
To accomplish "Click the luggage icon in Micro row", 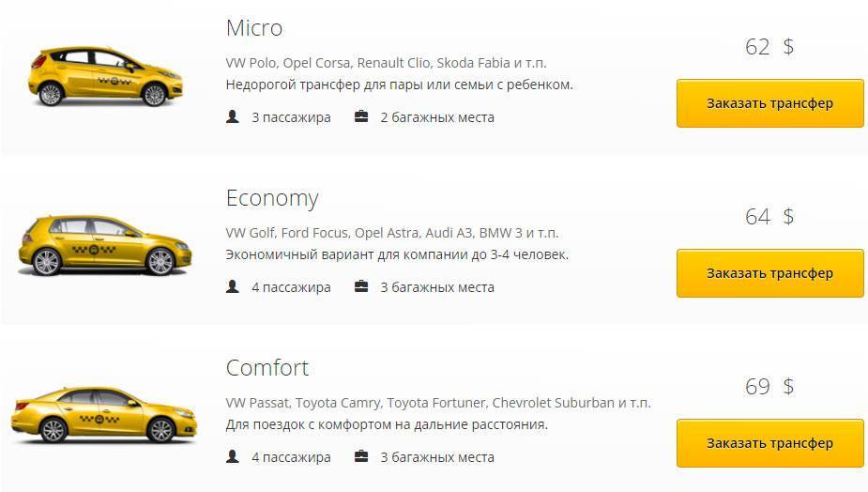I will (361, 117).
